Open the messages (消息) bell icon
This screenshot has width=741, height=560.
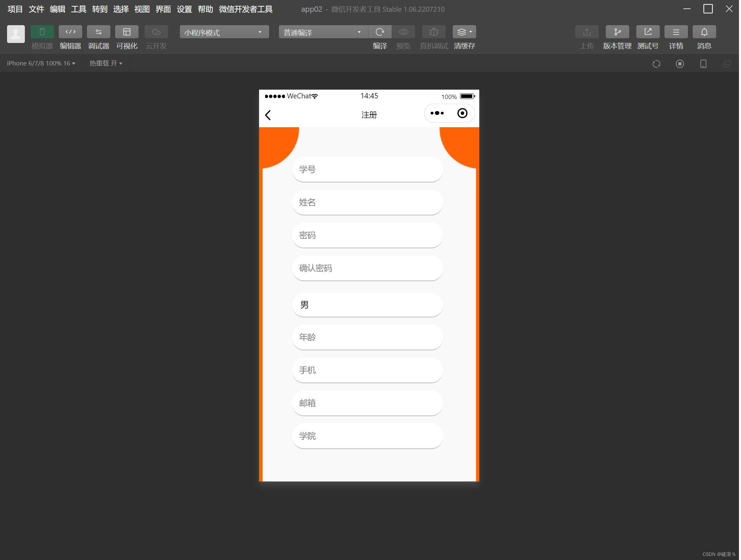[x=704, y=32]
